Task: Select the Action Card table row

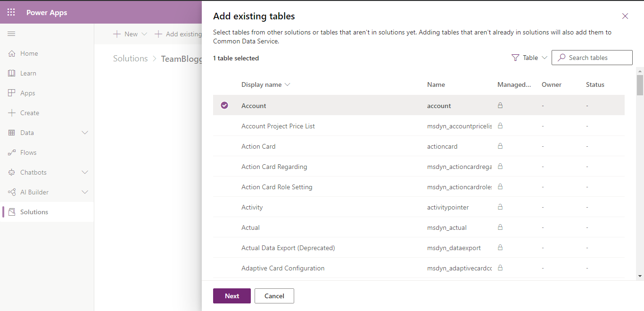Action: [x=258, y=146]
